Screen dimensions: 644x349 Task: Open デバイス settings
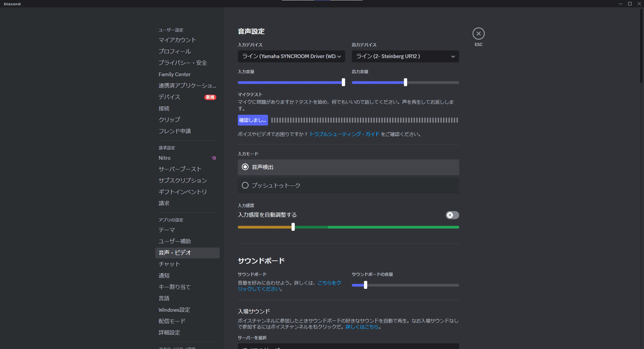coord(187,97)
